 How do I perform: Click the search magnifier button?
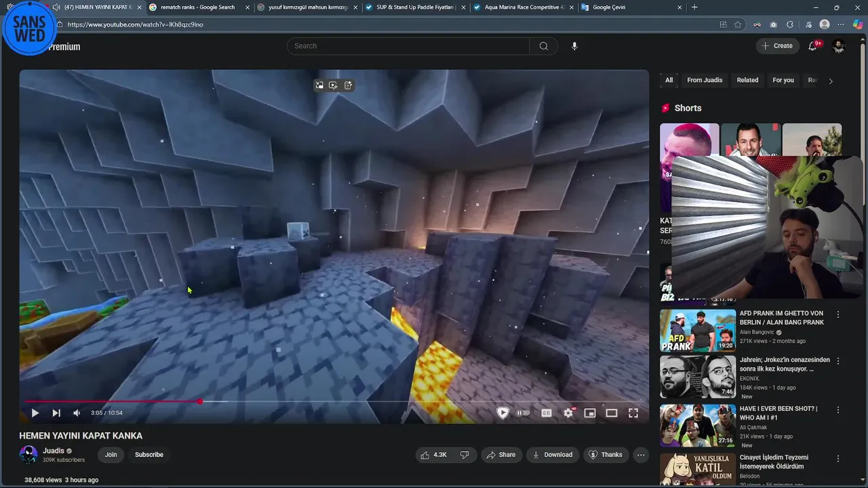point(544,46)
